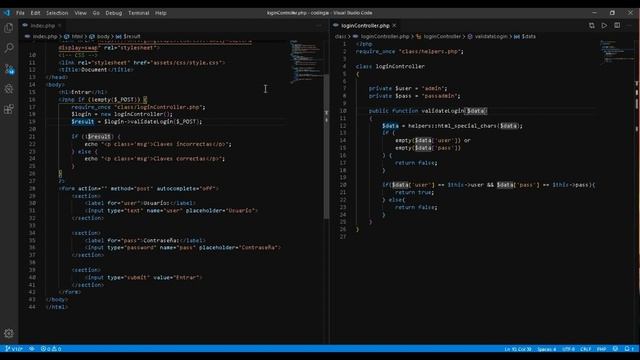Screen dimensions: 640x360
Task: Click the open changes icon in right editor
Action: (x=591, y=25)
